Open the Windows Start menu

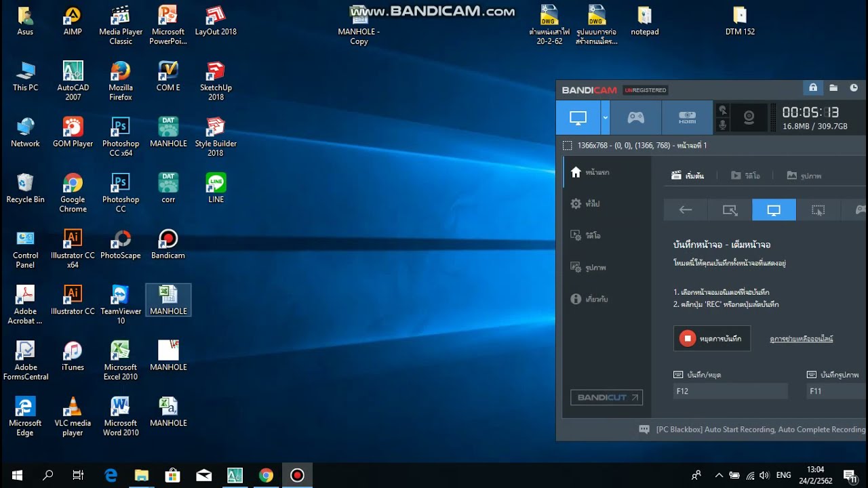[17, 475]
